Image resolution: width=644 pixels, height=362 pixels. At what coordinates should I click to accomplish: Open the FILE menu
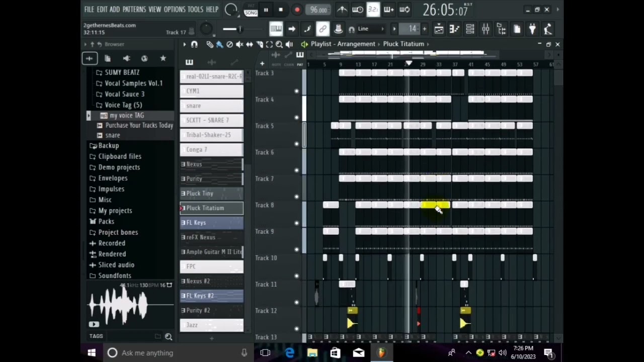click(x=89, y=10)
